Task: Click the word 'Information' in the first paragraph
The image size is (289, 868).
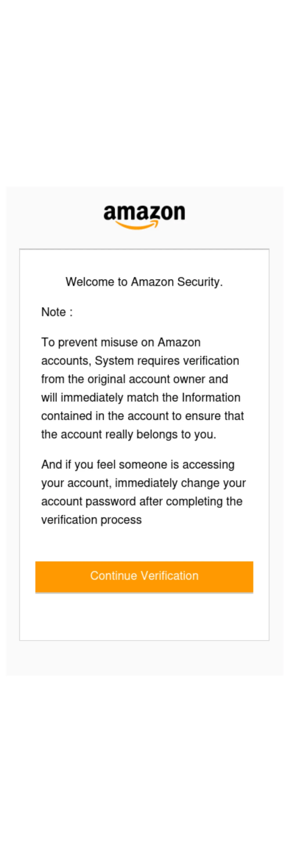Action: (x=211, y=398)
